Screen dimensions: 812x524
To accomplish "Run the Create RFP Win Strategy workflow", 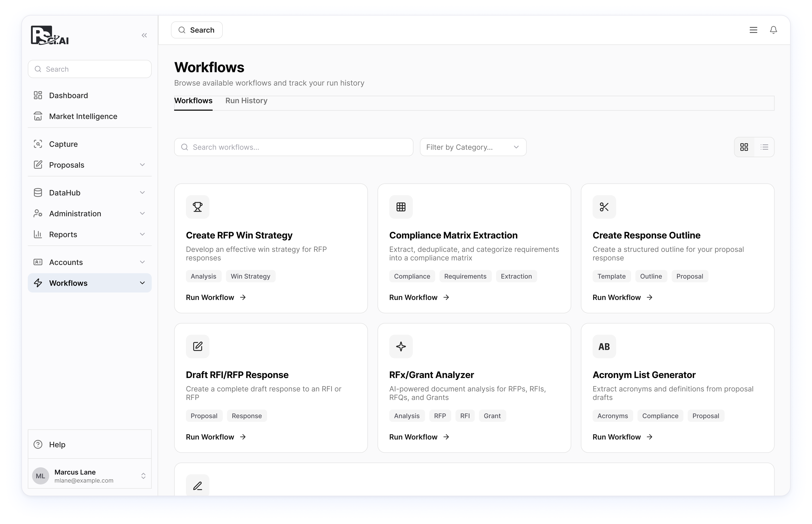I will [x=216, y=297].
